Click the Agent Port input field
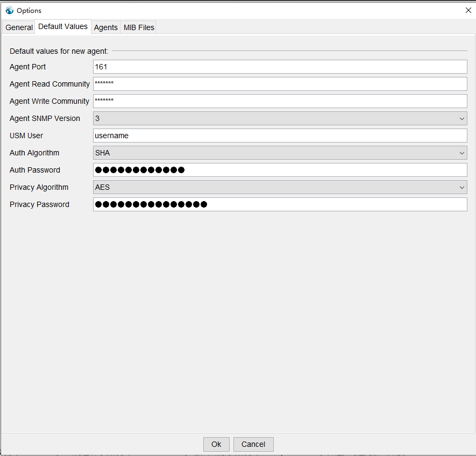Viewport: 476px width, 456px height. [x=280, y=67]
